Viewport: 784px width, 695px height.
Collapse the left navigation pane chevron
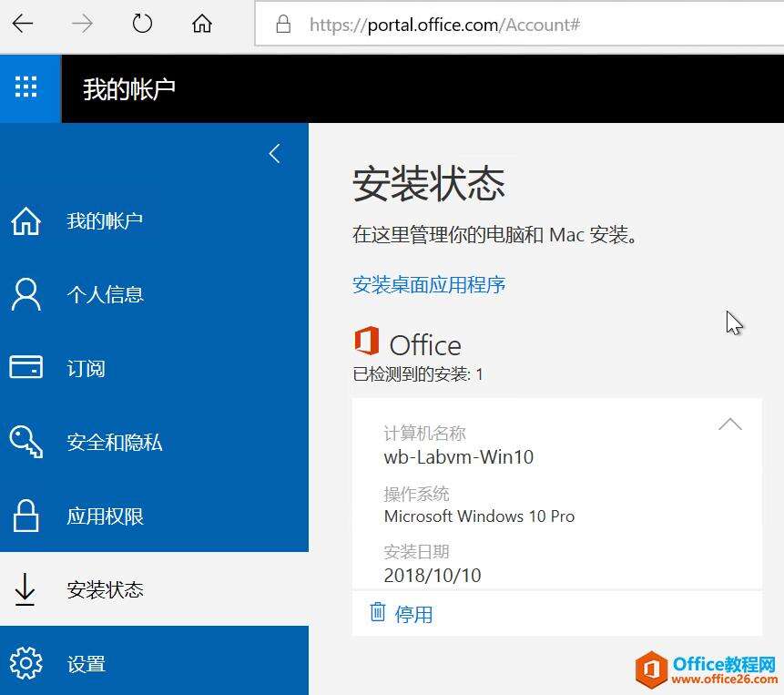click(274, 154)
